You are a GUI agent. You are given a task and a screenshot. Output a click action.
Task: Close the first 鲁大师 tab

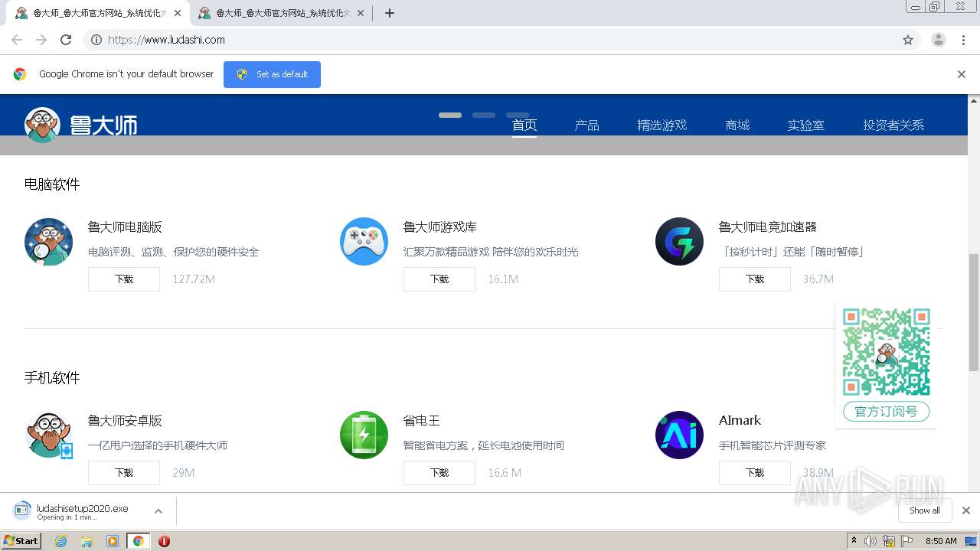[178, 13]
